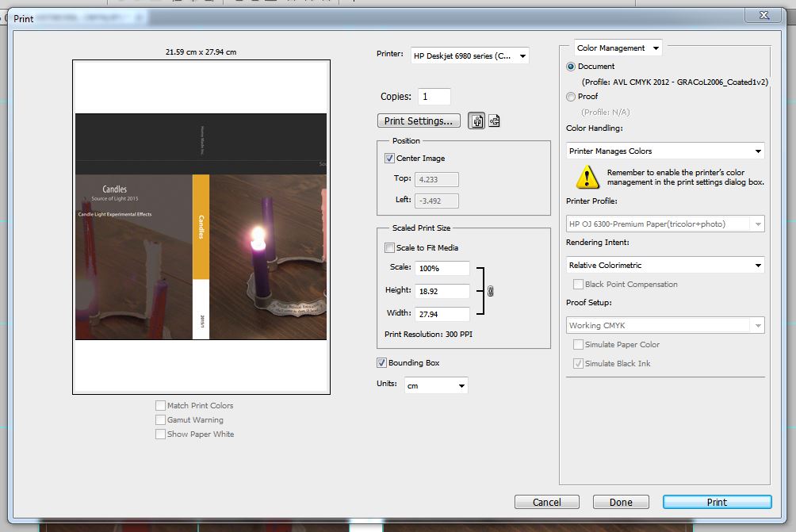Close the Print dialog with X
The height and width of the screenshot is (532, 796).
(764, 15)
